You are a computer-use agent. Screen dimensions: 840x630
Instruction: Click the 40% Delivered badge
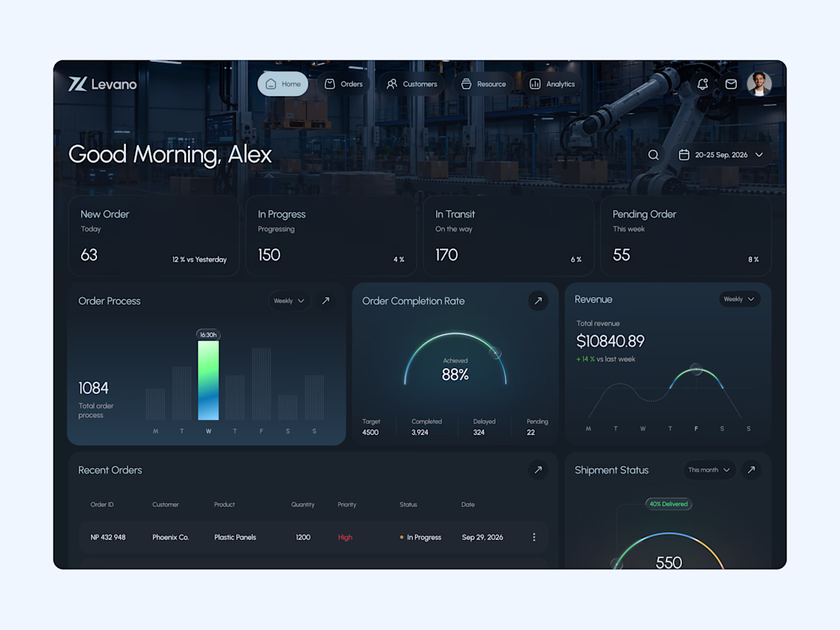[669, 504]
